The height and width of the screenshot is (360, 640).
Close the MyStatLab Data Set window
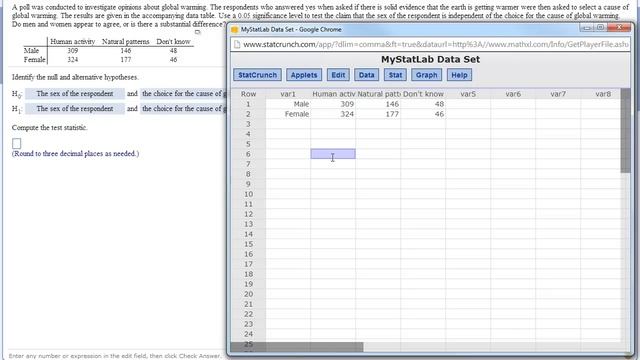[619, 28]
